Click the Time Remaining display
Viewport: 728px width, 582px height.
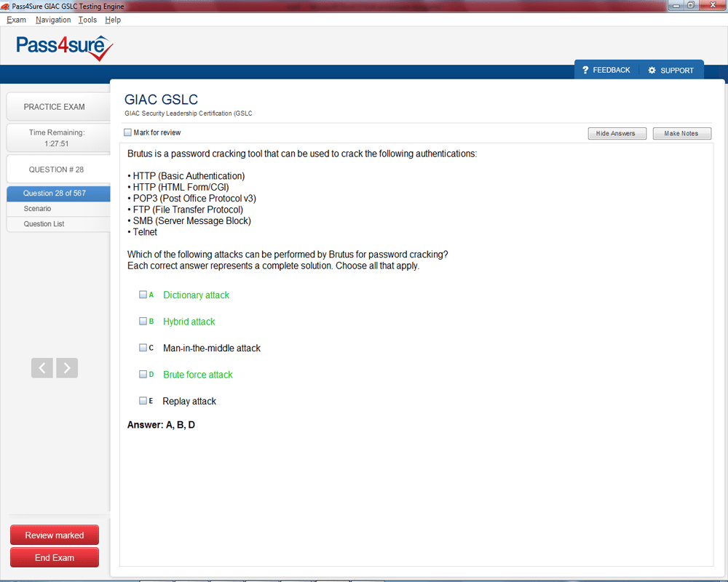pyautogui.click(x=58, y=138)
